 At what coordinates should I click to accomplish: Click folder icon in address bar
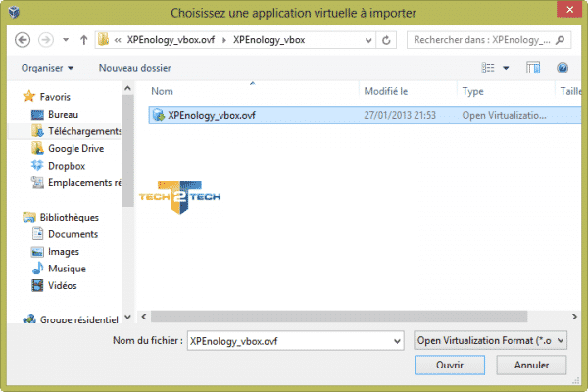click(x=103, y=40)
